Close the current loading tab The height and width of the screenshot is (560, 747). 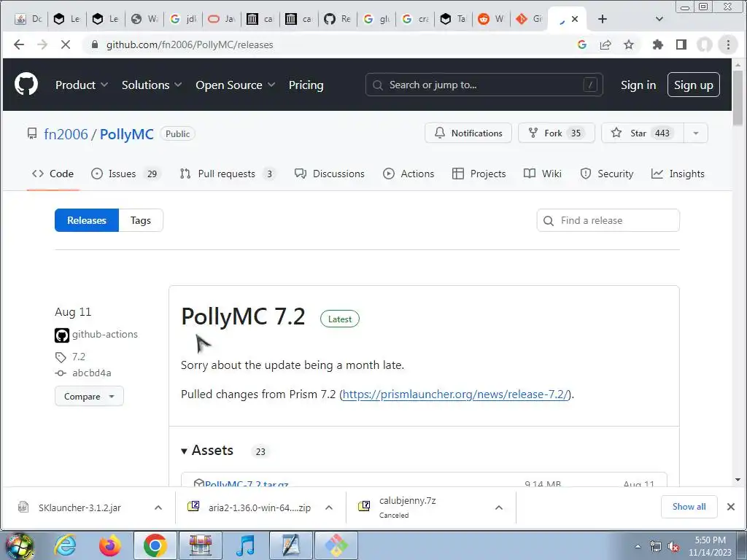pos(575,19)
